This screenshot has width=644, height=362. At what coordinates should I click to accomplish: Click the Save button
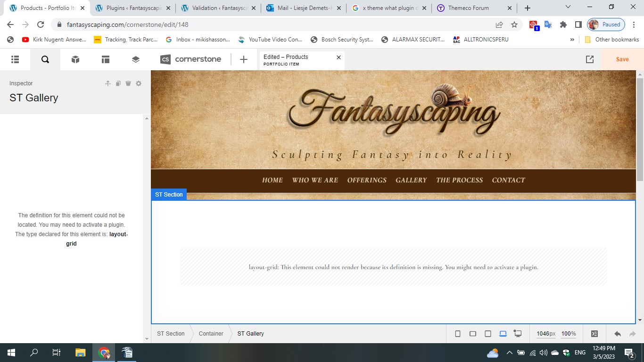point(622,59)
